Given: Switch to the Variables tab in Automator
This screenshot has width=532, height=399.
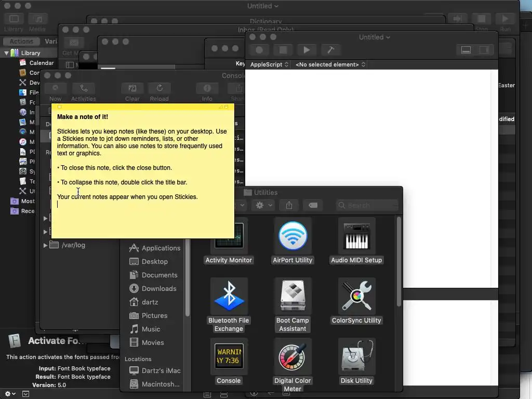Looking at the screenshot, I should (x=50, y=42).
